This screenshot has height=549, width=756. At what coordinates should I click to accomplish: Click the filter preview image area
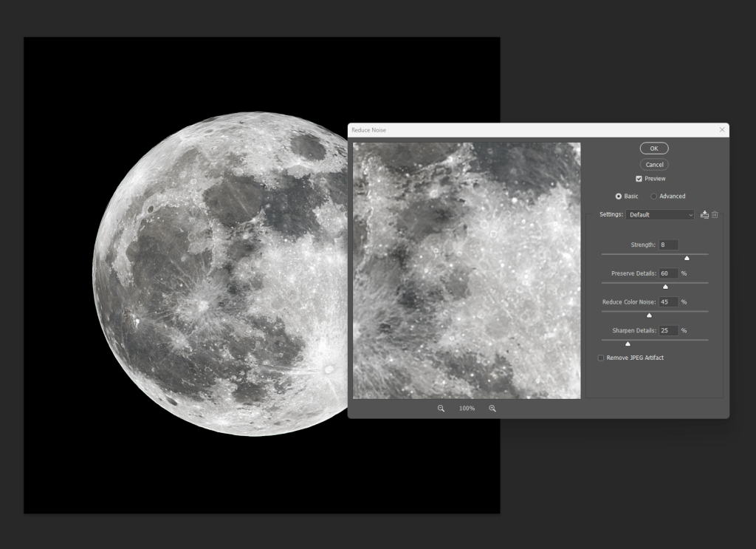point(467,270)
